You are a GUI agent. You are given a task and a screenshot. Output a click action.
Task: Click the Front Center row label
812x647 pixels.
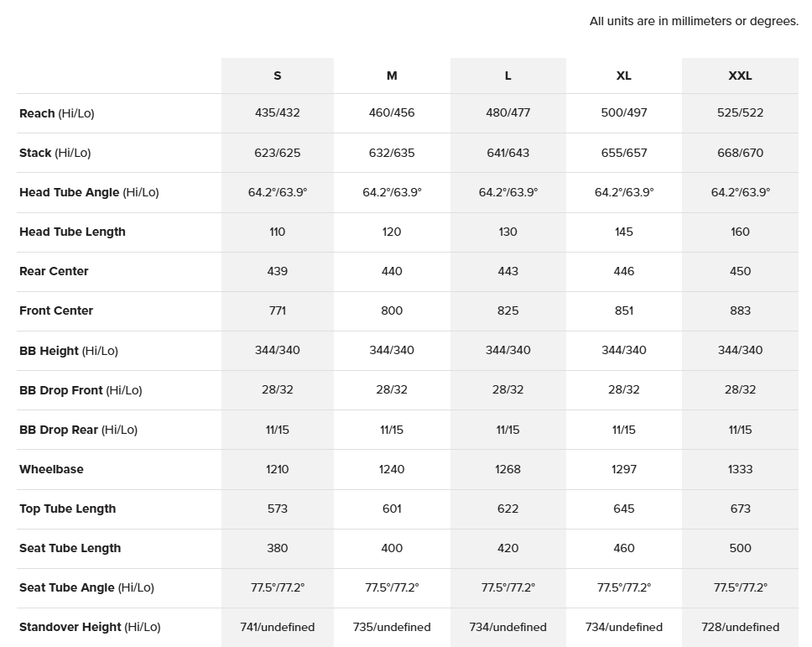click(x=56, y=310)
